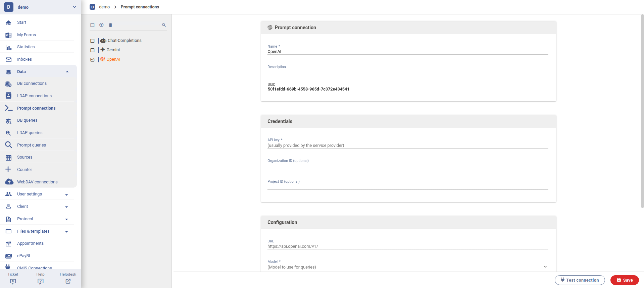This screenshot has width=644, height=288.
Task: Expand the User settings section
Action: [66, 194]
